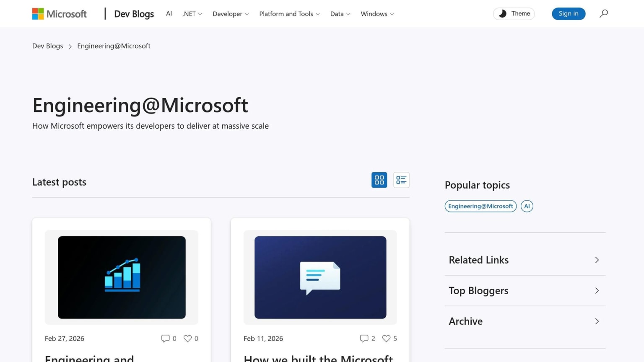The image size is (644, 362).
Task: Go to Dev Blogs home title
Action: pyautogui.click(x=134, y=14)
